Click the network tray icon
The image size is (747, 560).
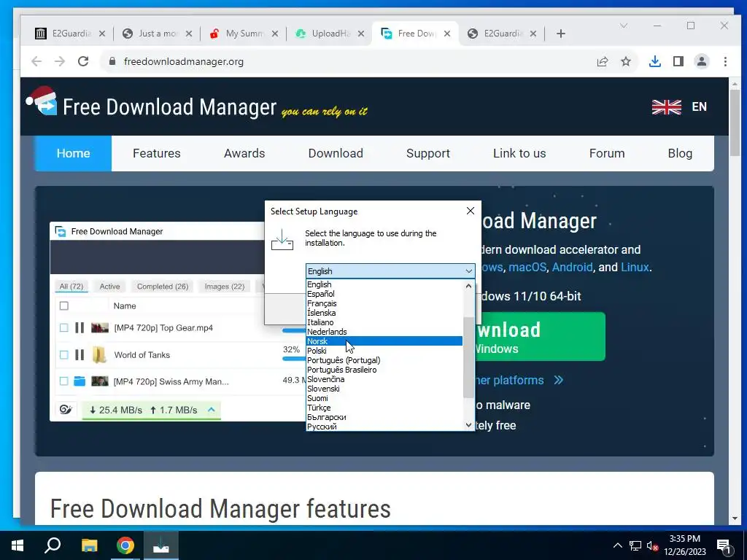tap(635, 545)
